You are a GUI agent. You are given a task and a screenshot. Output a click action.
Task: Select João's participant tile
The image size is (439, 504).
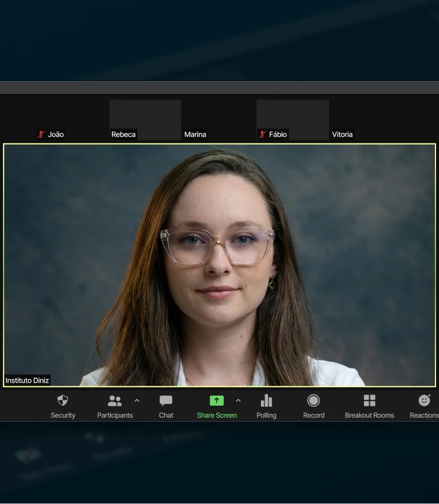click(71, 120)
